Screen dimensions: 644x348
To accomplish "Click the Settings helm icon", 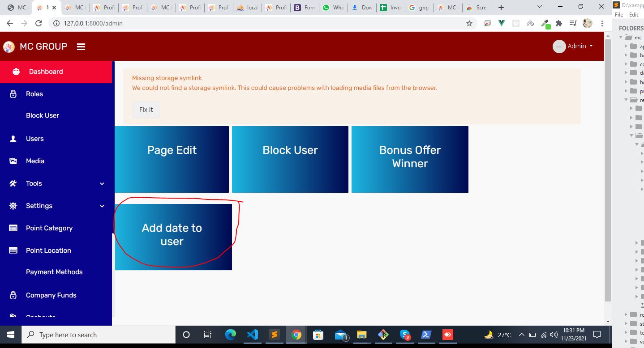I will tap(13, 206).
